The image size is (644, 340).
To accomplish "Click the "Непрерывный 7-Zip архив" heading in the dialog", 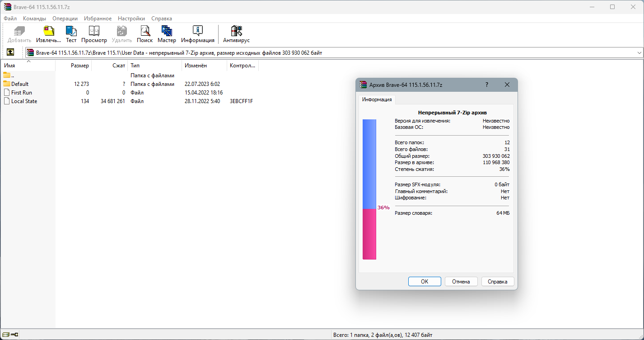I will click(452, 113).
